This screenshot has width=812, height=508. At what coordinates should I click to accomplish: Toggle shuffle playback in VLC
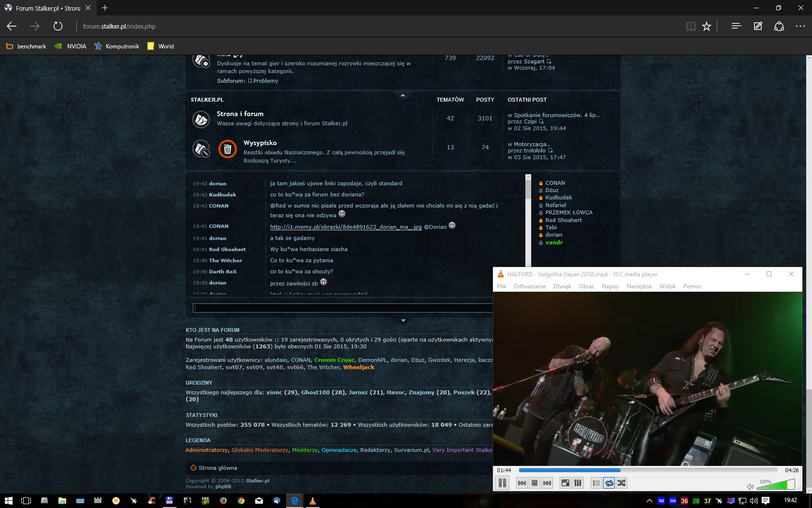pyautogui.click(x=622, y=483)
